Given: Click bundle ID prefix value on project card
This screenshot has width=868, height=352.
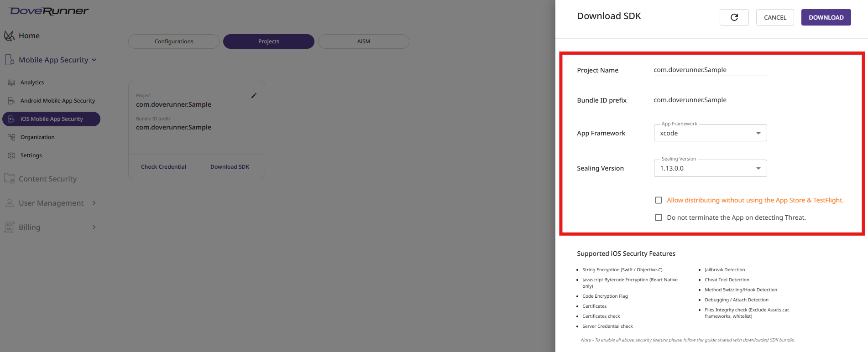Looking at the screenshot, I should [173, 127].
